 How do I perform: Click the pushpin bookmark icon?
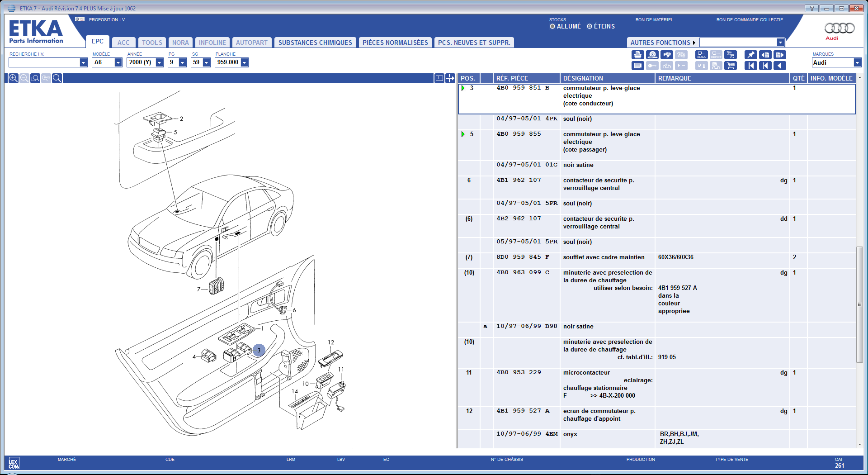[750, 55]
